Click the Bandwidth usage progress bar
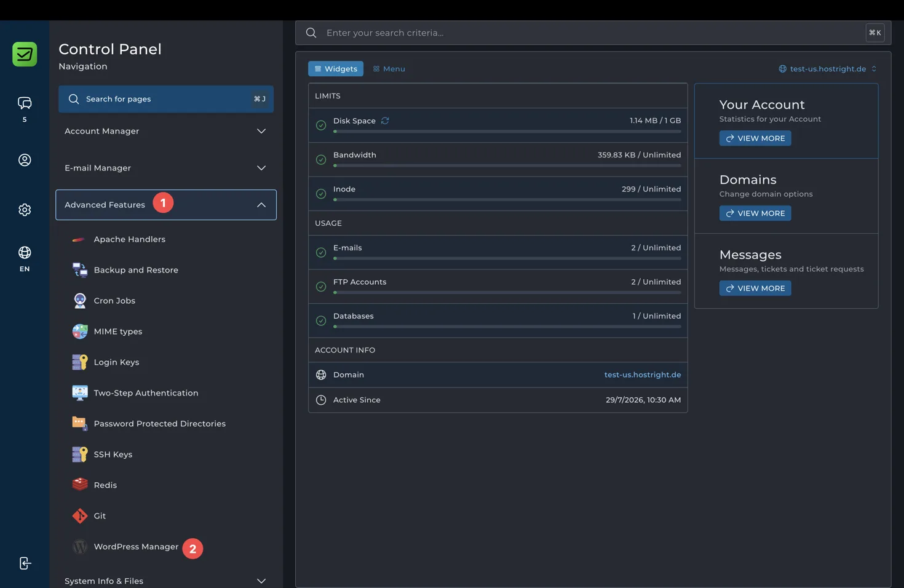The width and height of the screenshot is (904, 588). (x=507, y=166)
